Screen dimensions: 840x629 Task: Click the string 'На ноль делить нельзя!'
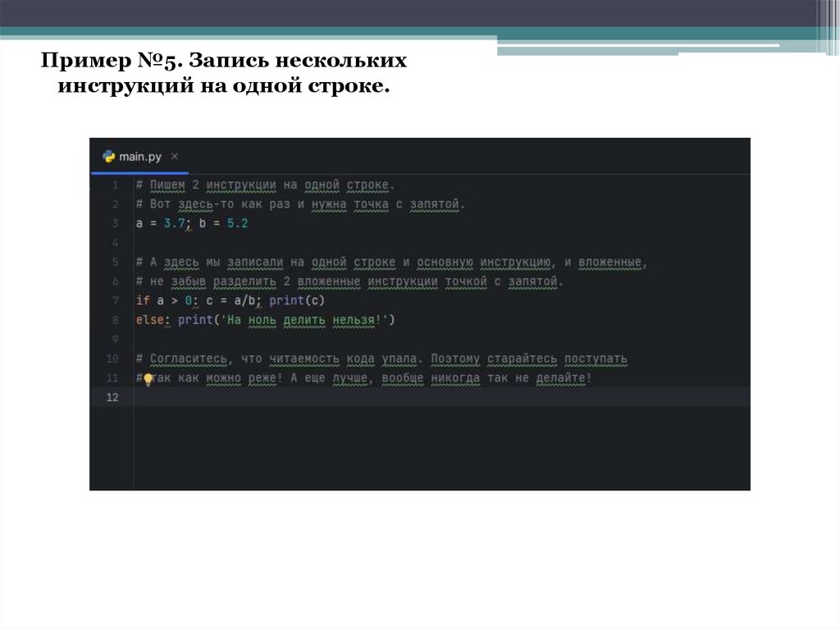click(304, 320)
